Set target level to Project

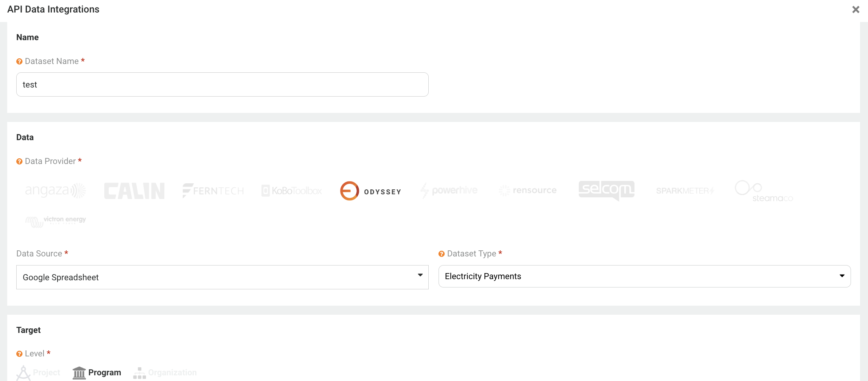pyautogui.click(x=38, y=373)
